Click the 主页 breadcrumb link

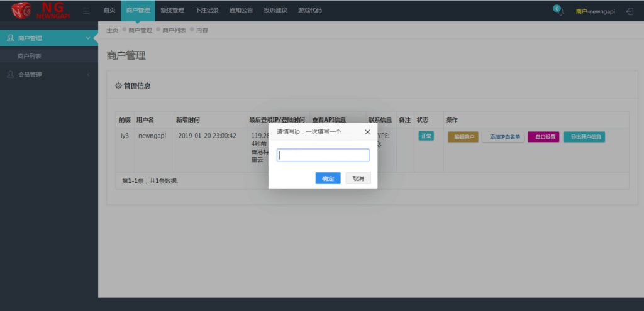click(112, 30)
